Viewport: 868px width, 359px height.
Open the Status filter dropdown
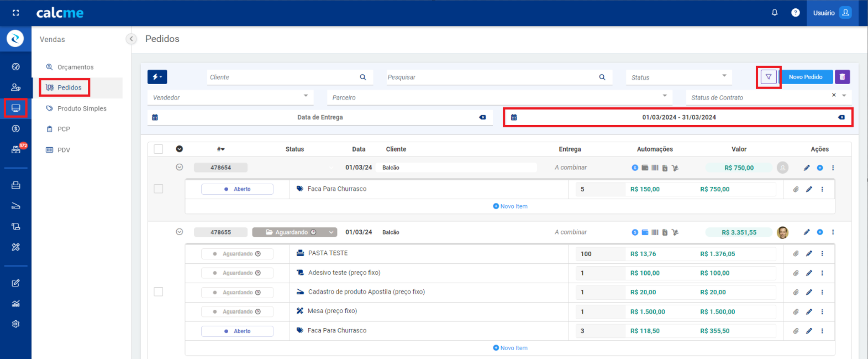(x=678, y=77)
